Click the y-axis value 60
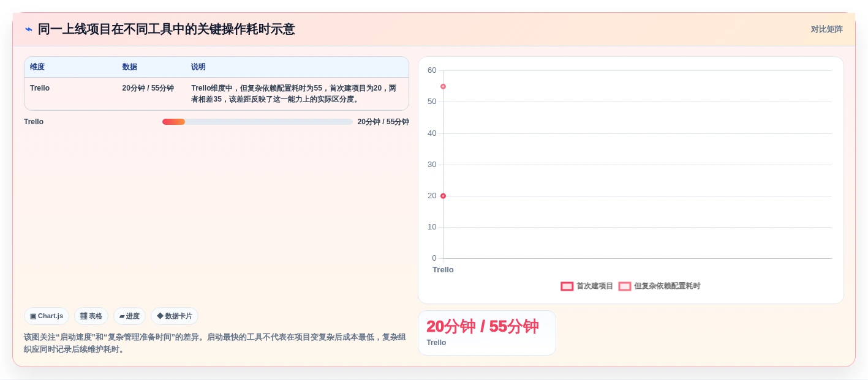Image resolution: width=868 pixels, height=380 pixels. coord(432,70)
